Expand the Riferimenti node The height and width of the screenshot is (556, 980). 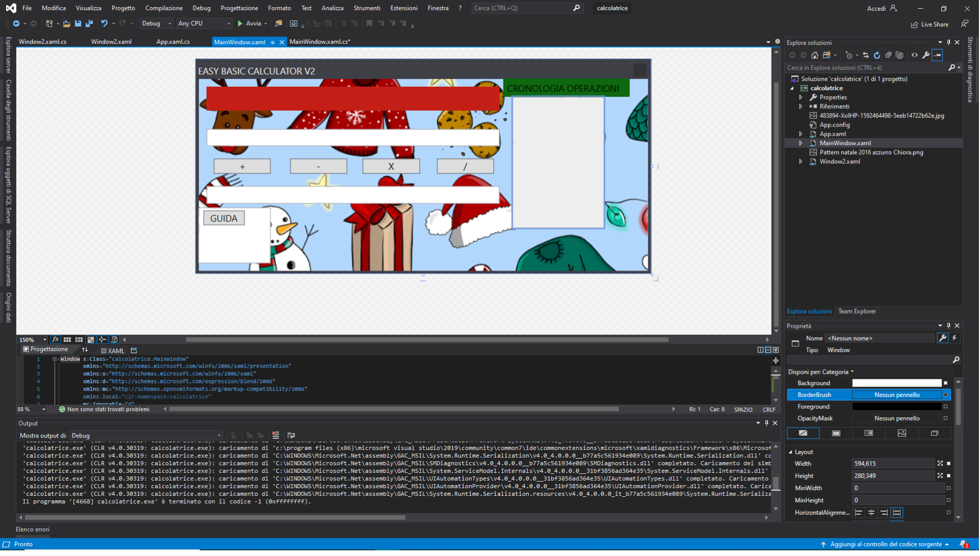(801, 107)
